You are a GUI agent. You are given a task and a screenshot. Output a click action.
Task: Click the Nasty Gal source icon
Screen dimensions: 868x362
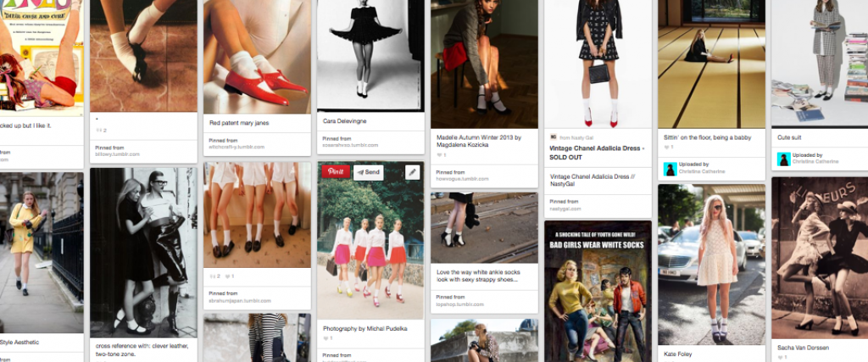click(x=553, y=136)
